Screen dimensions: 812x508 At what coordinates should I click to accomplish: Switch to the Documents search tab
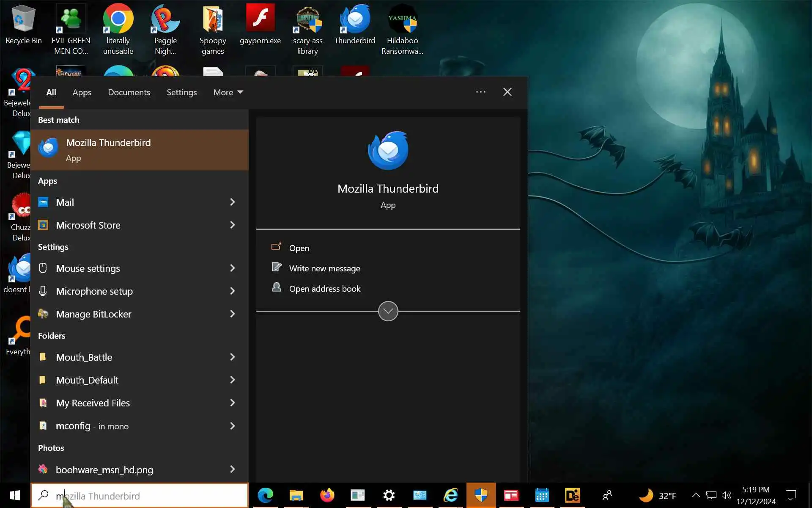[x=129, y=92]
